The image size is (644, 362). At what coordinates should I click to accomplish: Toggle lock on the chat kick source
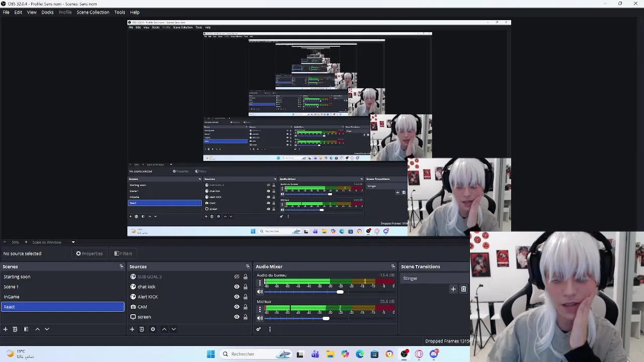click(x=245, y=287)
